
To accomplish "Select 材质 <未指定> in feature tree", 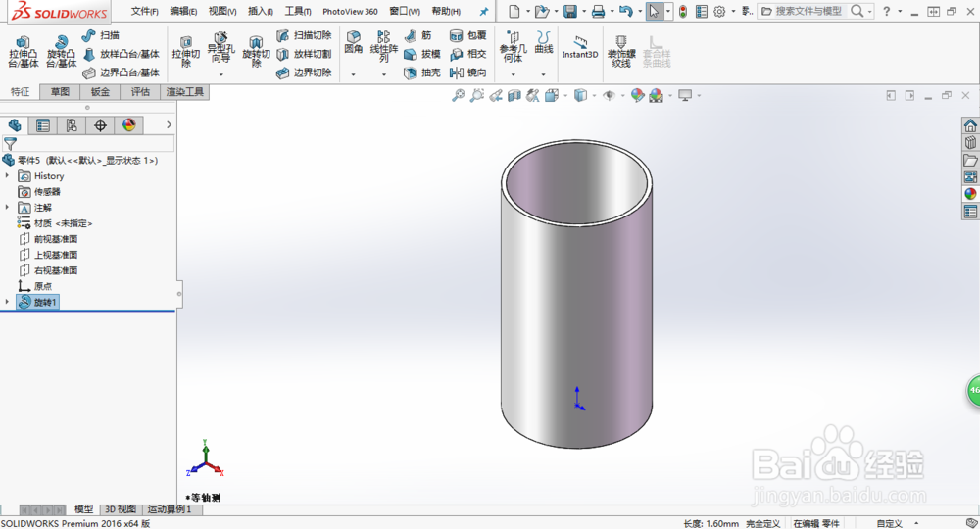I will pos(62,223).
